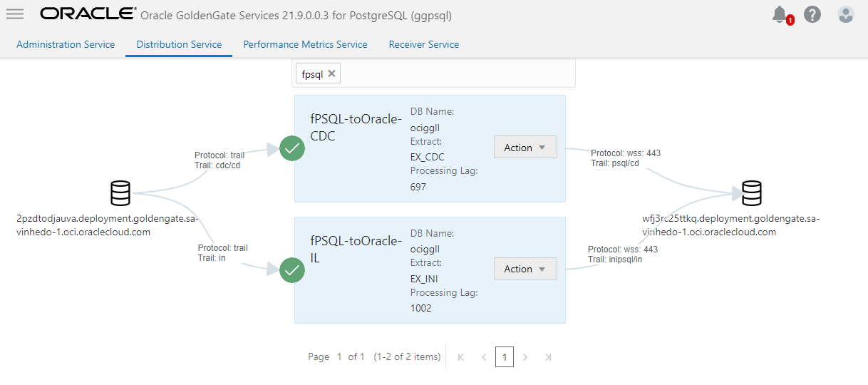868x385 pixels.
Task: Open the notifications bell
Action: click(780, 14)
